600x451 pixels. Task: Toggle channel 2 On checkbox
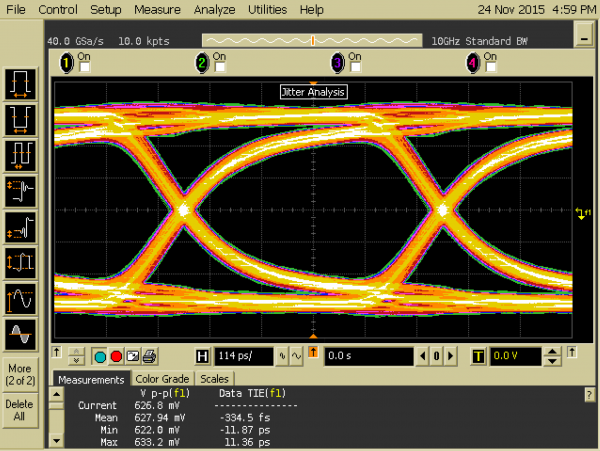pos(218,67)
